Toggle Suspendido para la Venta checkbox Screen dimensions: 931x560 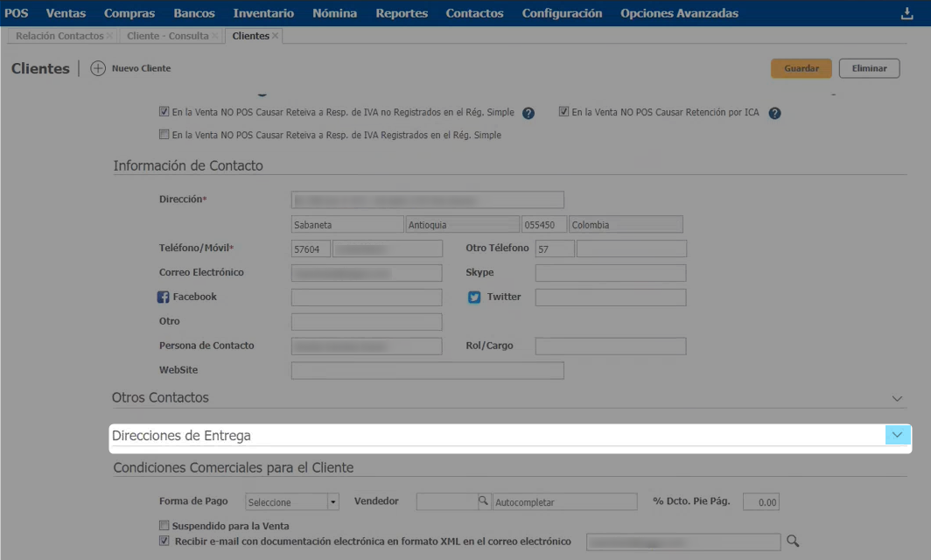164,526
